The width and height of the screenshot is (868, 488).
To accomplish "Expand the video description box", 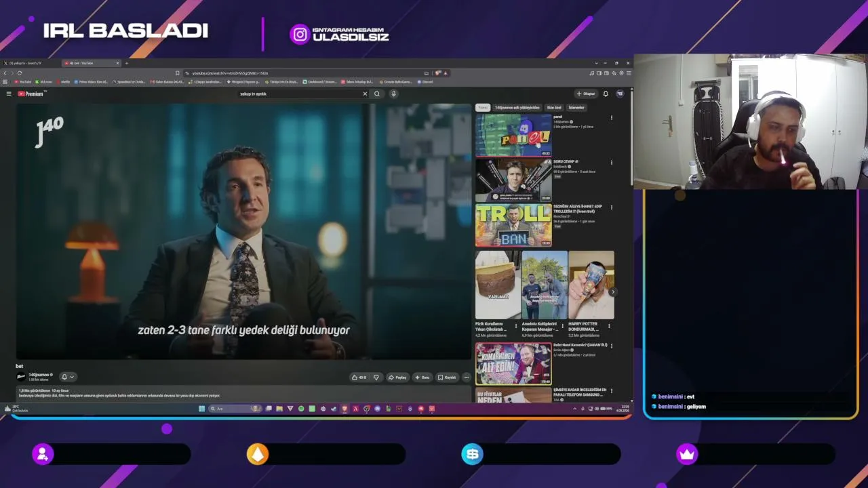I will click(243, 393).
